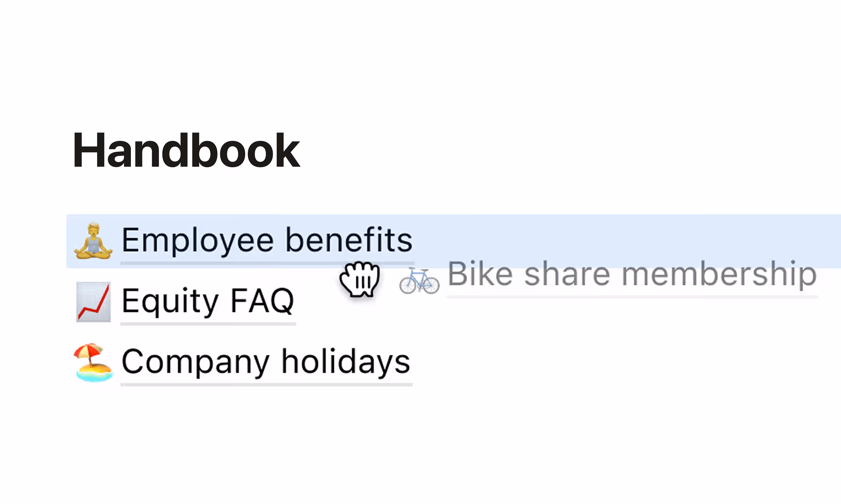Click the grabbing hand cursor
This screenshot has height=504, width=841.
[360, 279]
